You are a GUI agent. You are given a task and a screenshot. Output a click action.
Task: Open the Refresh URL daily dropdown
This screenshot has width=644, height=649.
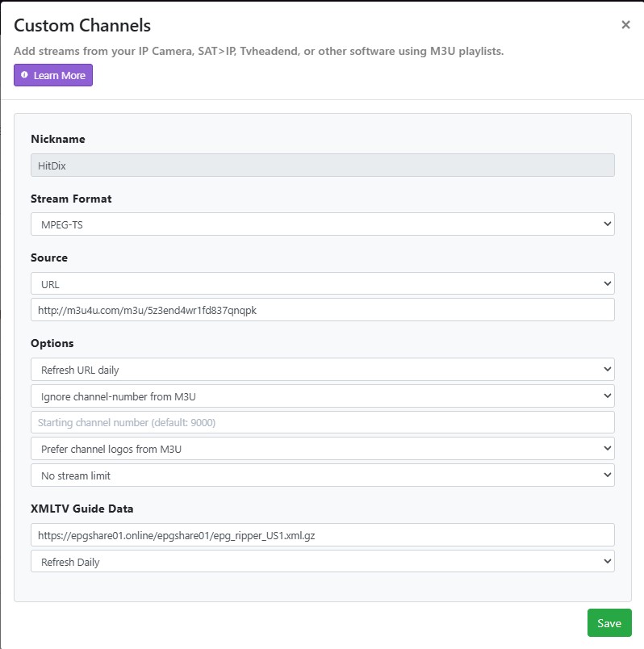(x=322, y=370)
